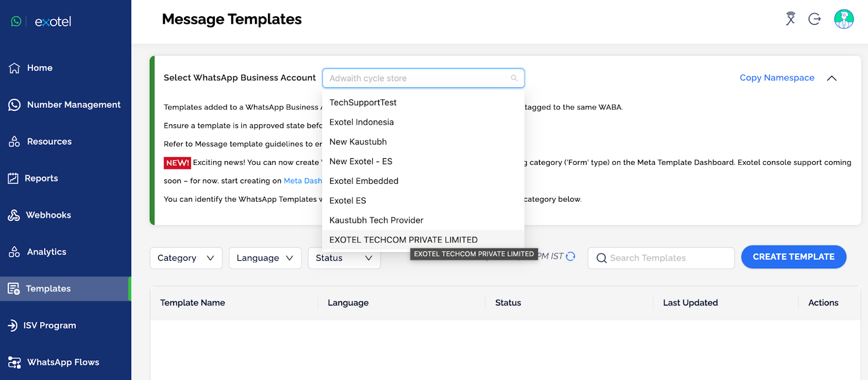Image resolution: width=868 pixels, height=380 pixels.
Task: Click the WhatsApp logo icon in sidebar header
Action: [x=16, y=21]
